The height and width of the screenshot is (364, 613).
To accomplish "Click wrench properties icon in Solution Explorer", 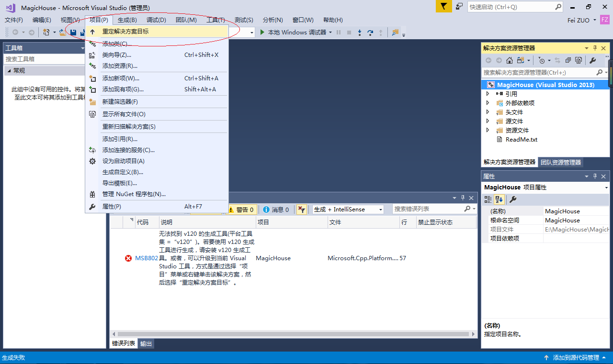I will tap(592, 60).
